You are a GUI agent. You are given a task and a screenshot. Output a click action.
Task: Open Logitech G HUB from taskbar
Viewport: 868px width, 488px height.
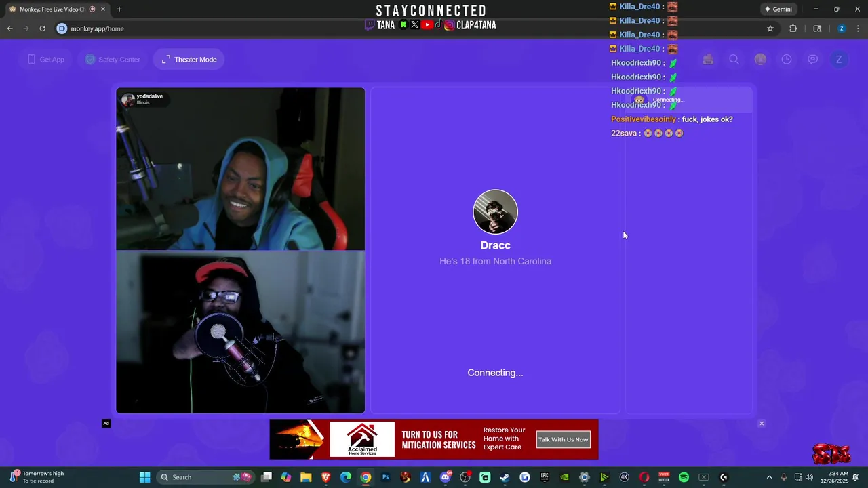pos(724,477)
